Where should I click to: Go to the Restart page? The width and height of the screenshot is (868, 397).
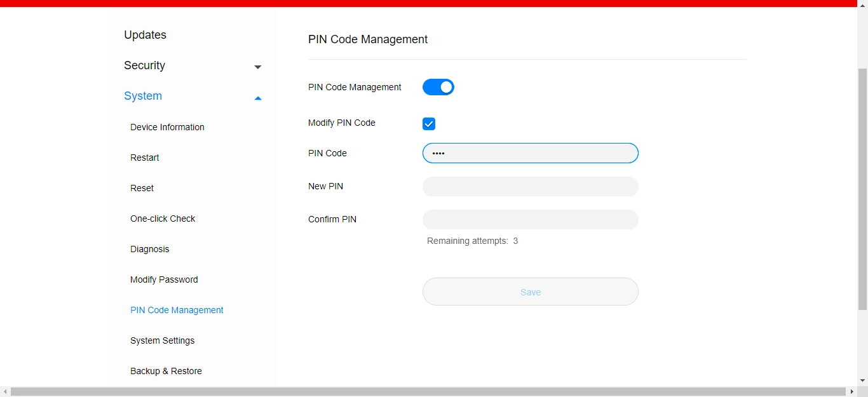point(144,158)
